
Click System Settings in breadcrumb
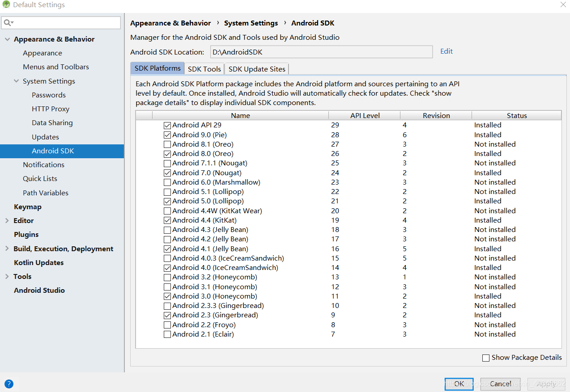(x=251, y=23)
